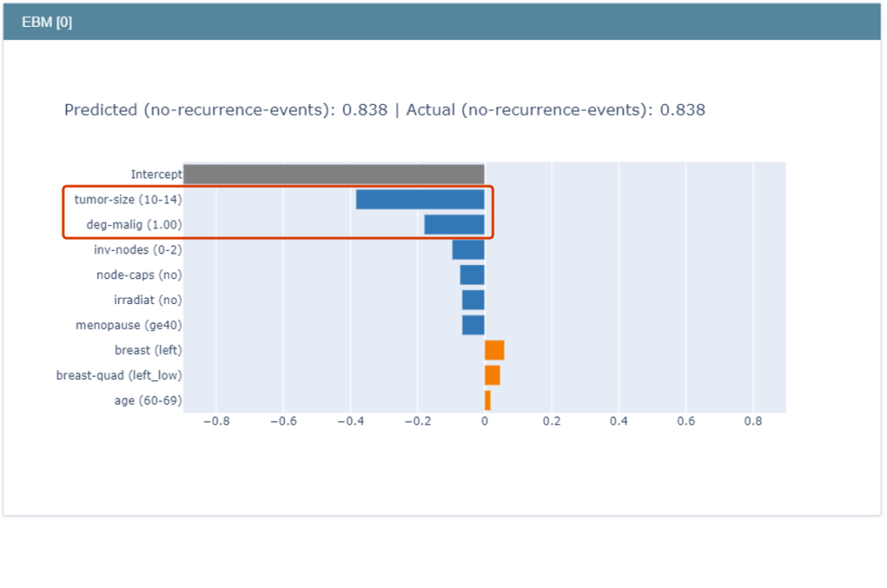
Task: Click the Intercept axis label
Action: pyautogui.click(x=157, y=174)
